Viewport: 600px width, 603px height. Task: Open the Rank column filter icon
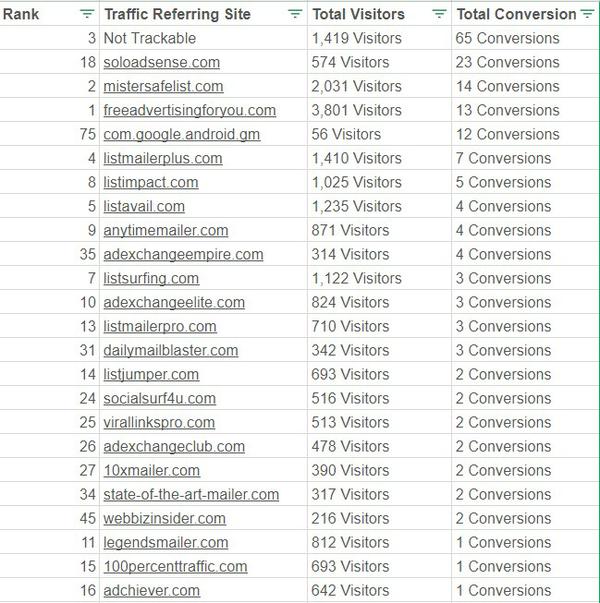pos(87,14)
